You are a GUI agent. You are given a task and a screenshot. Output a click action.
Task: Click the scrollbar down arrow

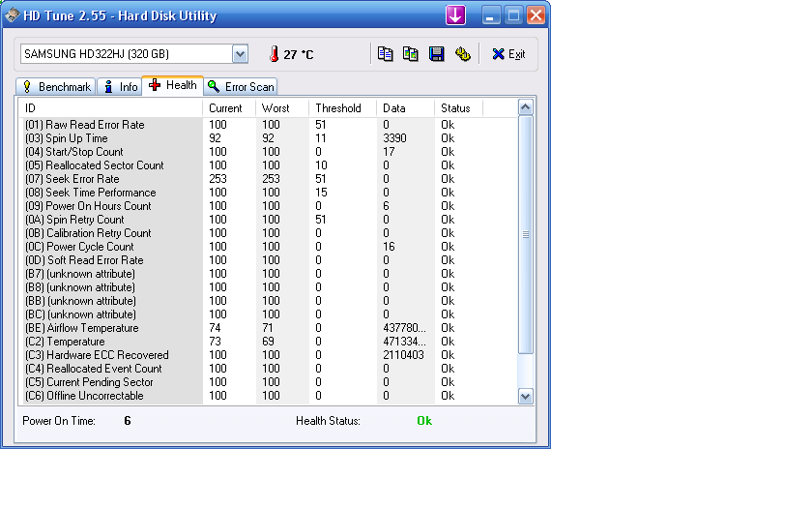[525, 397]
